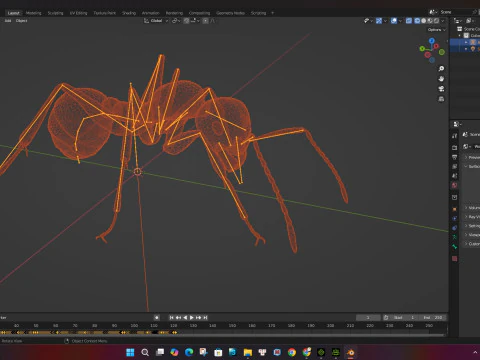Open Google Chrome from the taskbar
The height and width of the screenshot is (360, 480).
(x=292, y=352)
